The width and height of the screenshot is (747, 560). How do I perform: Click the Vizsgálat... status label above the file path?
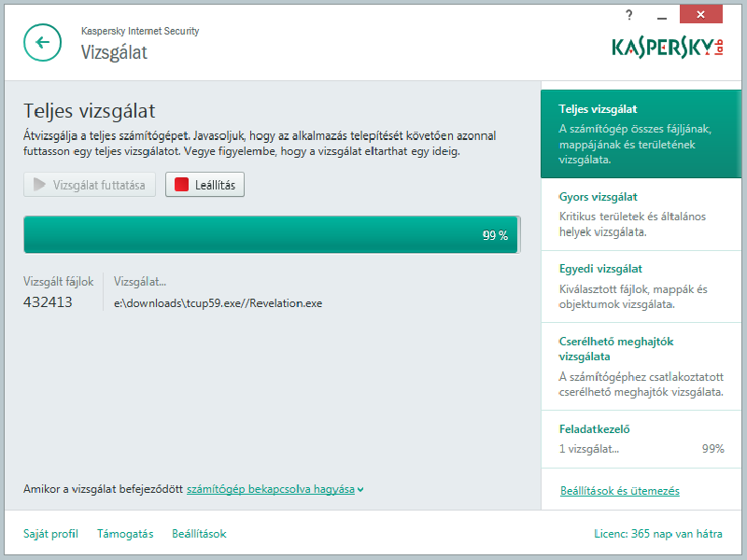coord(139,282)
